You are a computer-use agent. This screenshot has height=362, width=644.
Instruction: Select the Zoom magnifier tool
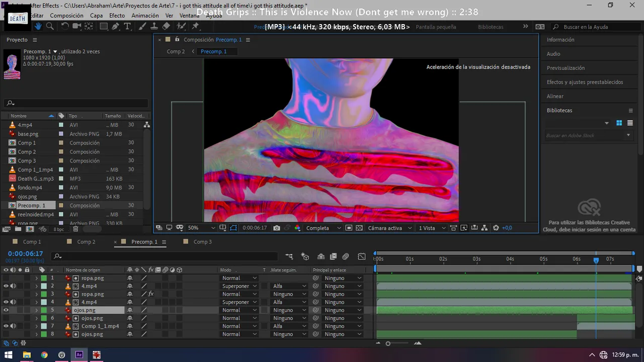(x=50, y=27)
